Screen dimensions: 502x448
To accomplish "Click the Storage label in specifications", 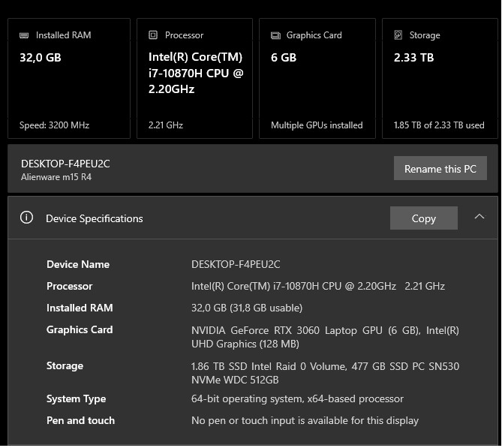I will pos(65,366).
